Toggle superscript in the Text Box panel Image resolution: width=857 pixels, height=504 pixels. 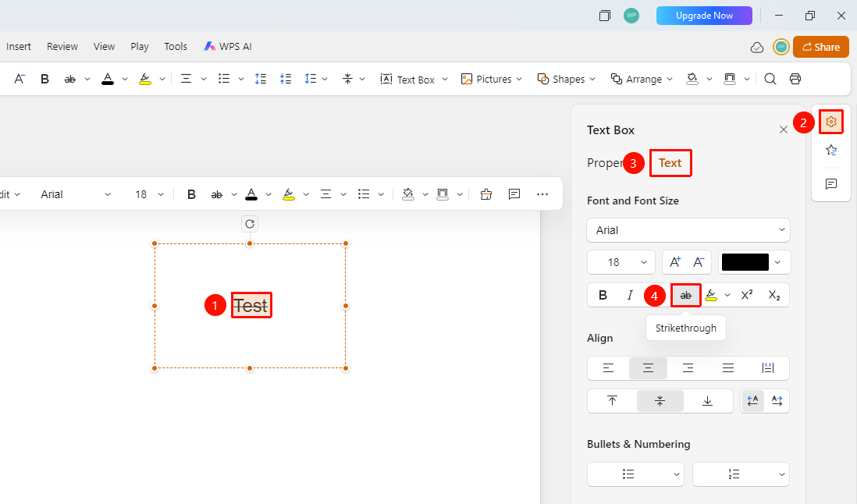747,296
